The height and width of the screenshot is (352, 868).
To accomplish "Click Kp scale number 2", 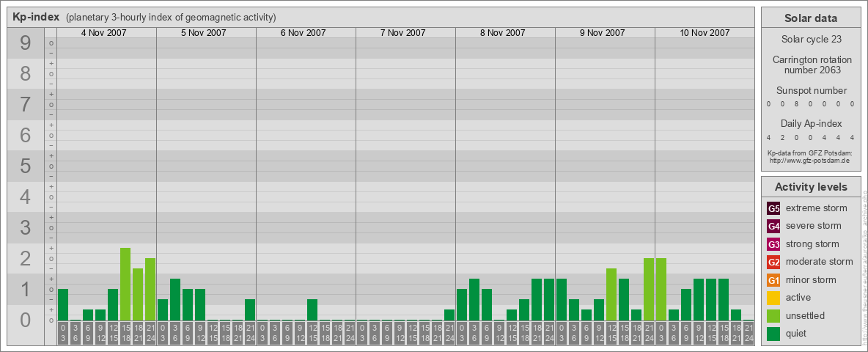I will (25, 258).
